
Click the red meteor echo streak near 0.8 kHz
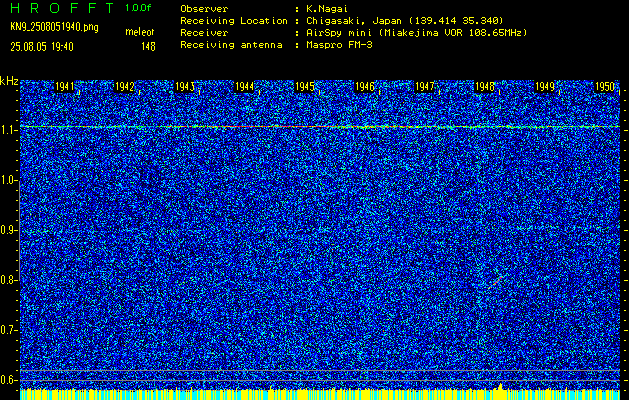pyautogui.click(x=496, y=281)
